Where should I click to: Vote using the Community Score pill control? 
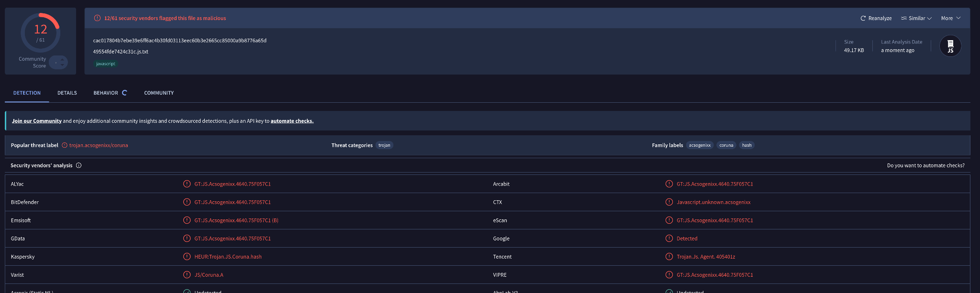click(x=58, y=63)
